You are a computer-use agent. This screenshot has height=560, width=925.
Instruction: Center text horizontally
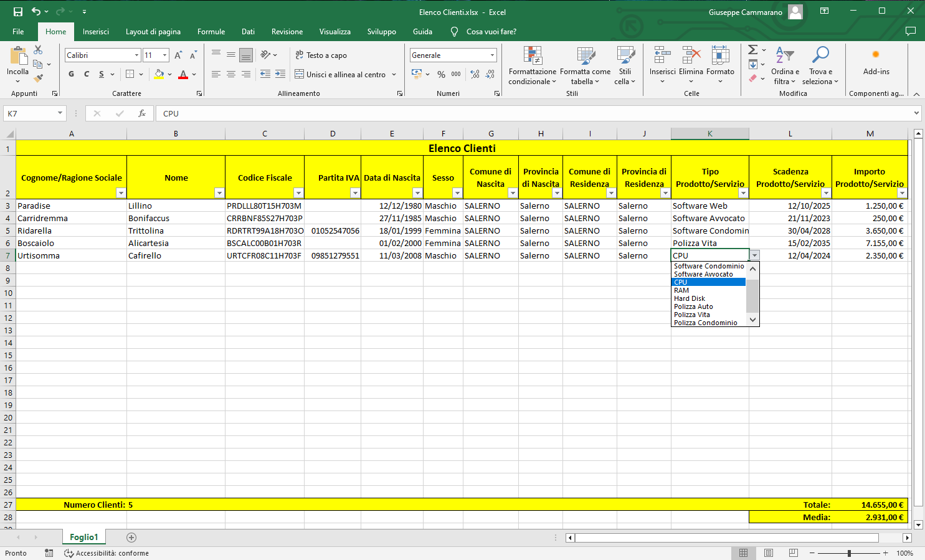(x=231, y=74)
